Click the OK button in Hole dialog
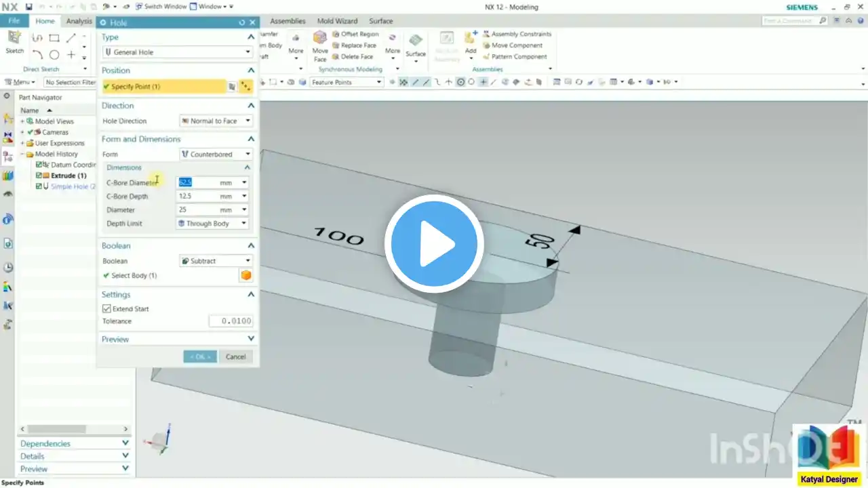This screenshot has width=868, height=488. [200, 357]
